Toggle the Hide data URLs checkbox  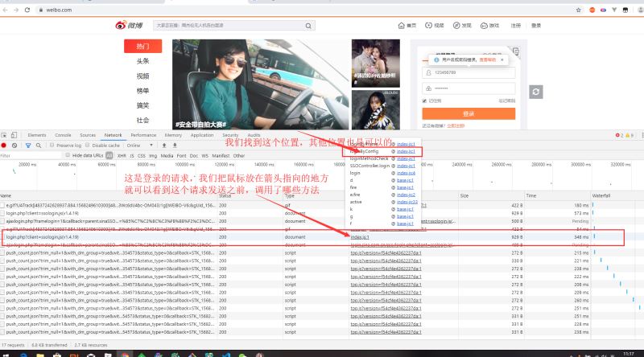coord(68,155)
